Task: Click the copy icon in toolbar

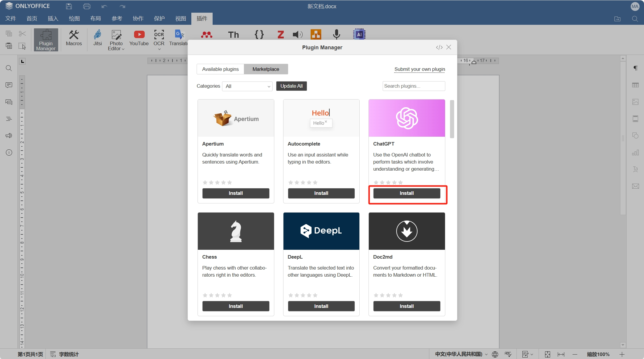Action: (x=9, y=33)
